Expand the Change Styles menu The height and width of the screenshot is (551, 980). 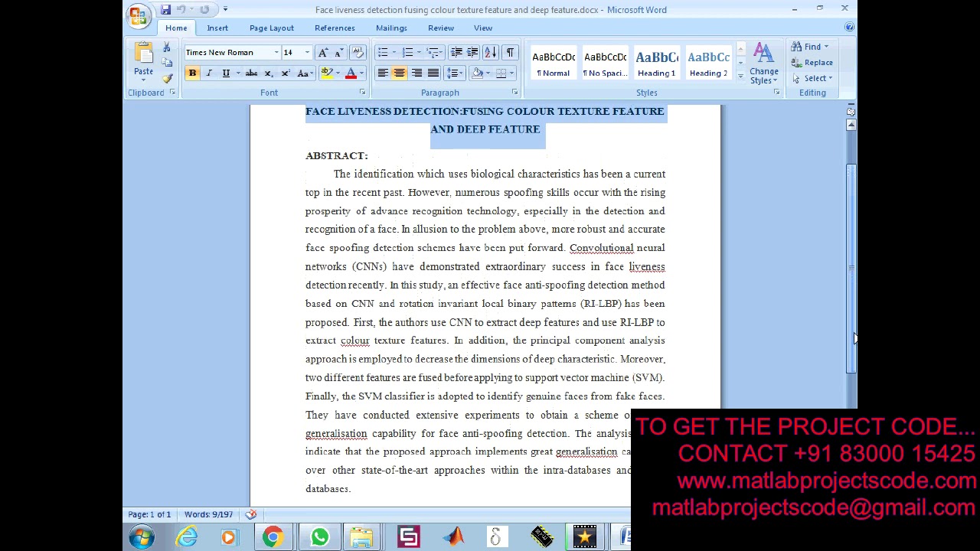[763, 65]
